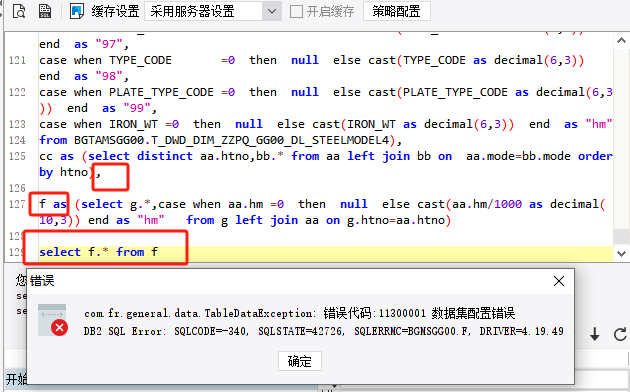Click the refresh circular arrow icon
630x392 pixels.
click(x=620, y=334)
